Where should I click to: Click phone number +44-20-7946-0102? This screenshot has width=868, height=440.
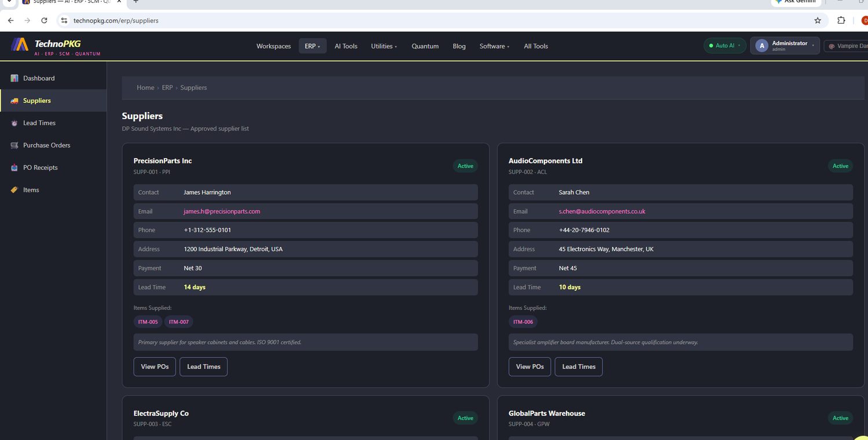pyautogui.click(x=584, y=230)
